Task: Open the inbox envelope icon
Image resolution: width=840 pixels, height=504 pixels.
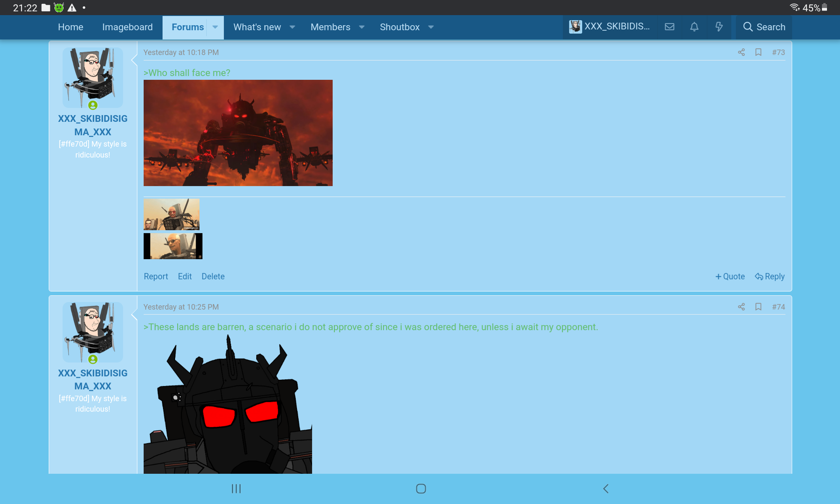Action: point(669,27)
